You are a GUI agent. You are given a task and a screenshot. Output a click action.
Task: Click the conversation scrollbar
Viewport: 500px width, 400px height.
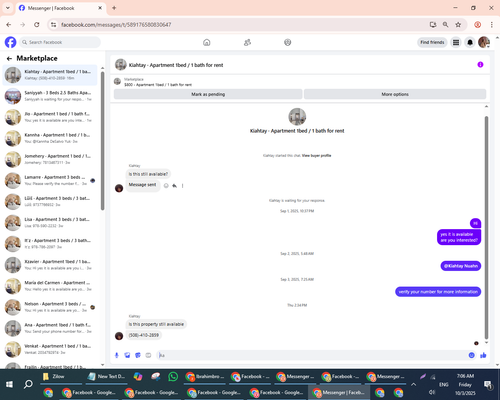coord(486,228)
